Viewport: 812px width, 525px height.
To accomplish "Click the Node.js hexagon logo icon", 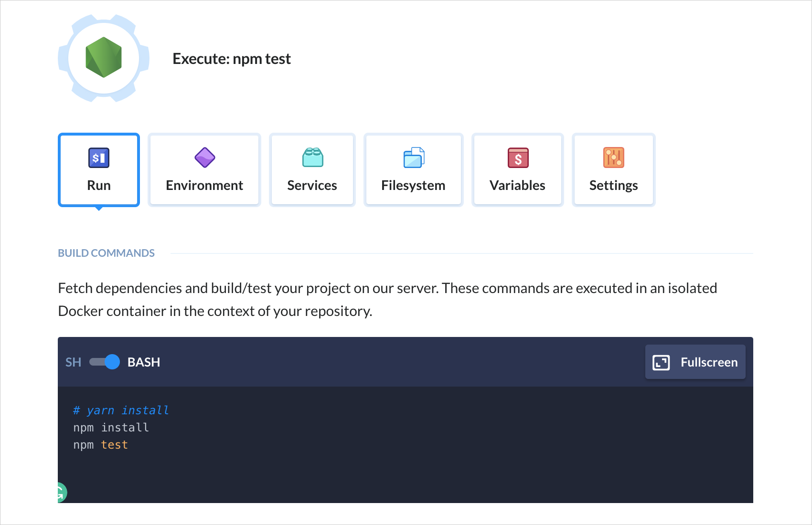I will pos(104,57).
